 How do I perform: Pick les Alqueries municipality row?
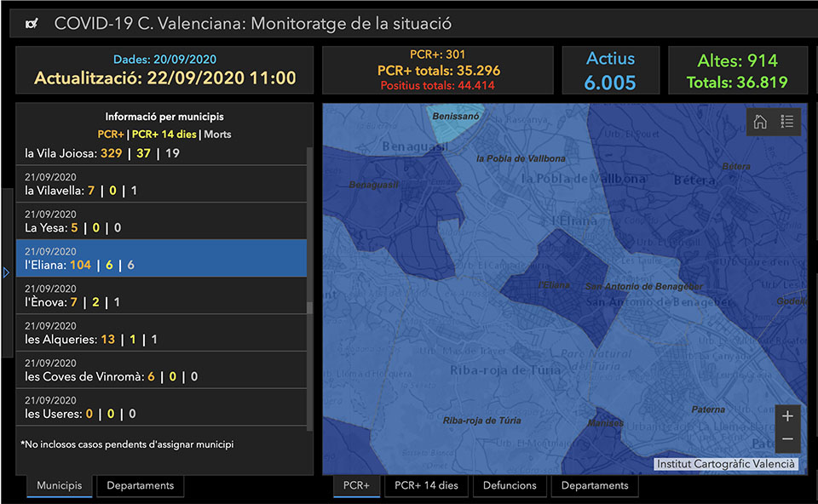click(162, 333)
